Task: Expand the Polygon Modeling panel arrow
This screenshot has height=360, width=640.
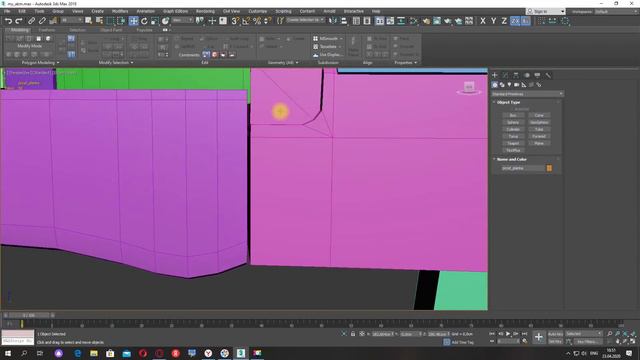Action: (58, 63)
